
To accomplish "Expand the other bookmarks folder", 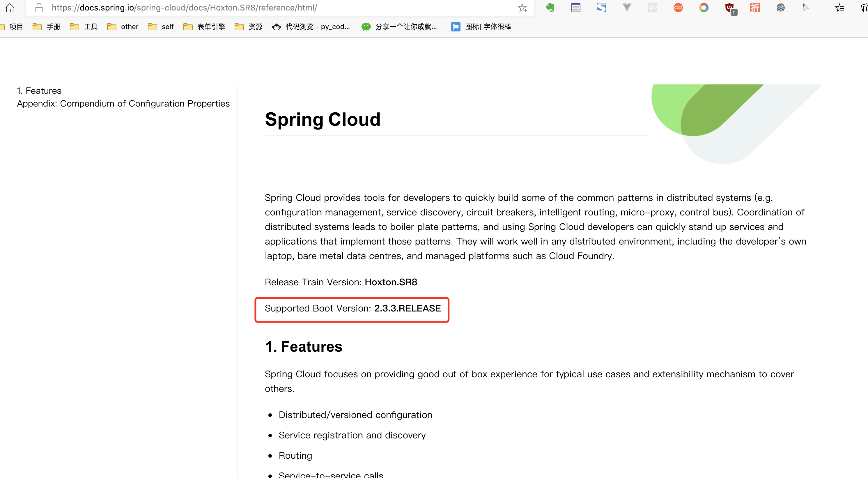I will pos(123,26).
